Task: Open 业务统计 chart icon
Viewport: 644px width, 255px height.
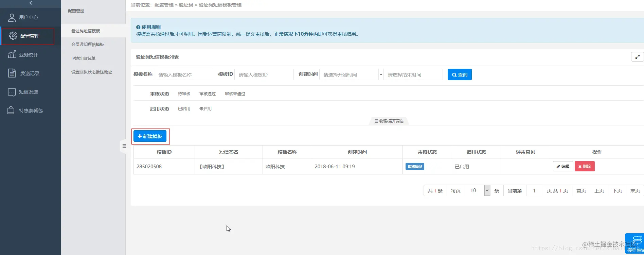Action: pyautogui.click(x=12, y=54)
